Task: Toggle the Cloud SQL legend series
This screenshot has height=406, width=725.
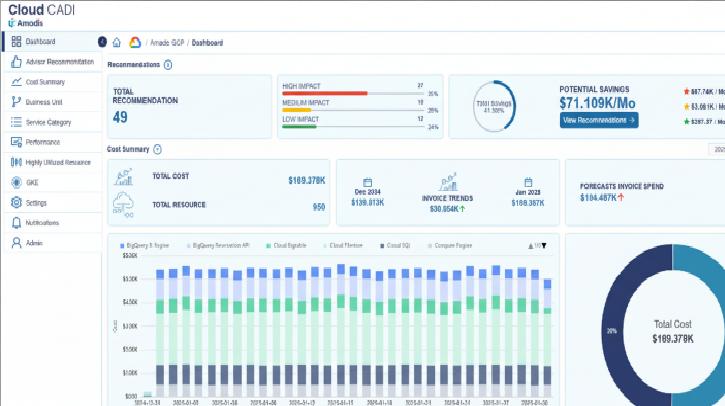Action: click(397, 245)
